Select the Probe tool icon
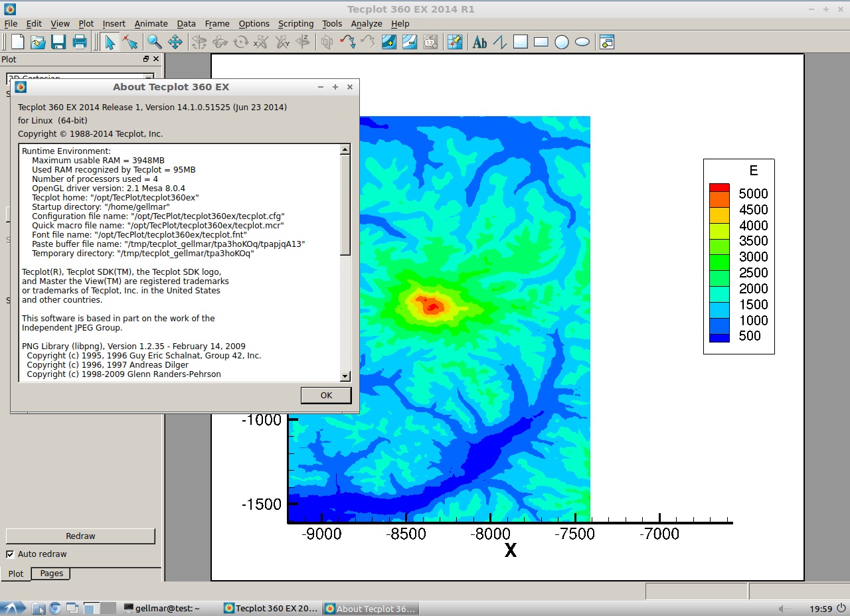Image resolution: width=850 pixels, height=616 pixels. (x=455, y=42)
